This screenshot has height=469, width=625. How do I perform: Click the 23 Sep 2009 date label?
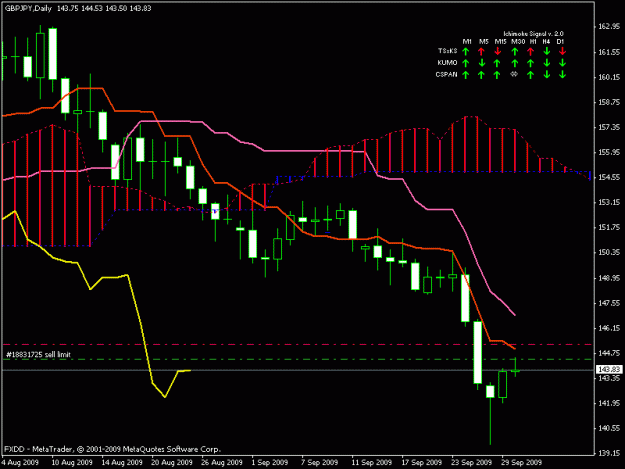click(472, 463)
